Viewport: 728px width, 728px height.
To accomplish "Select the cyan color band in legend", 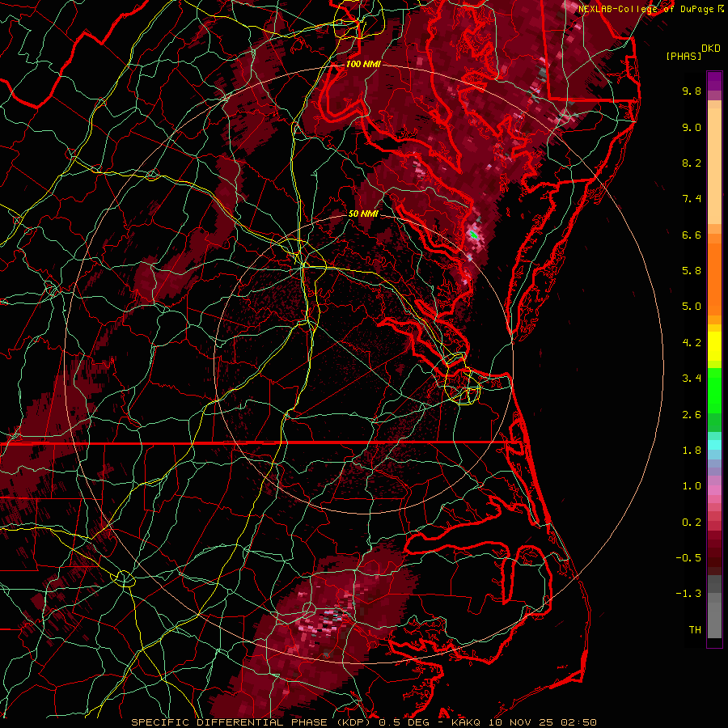I will tap(714, 445).
